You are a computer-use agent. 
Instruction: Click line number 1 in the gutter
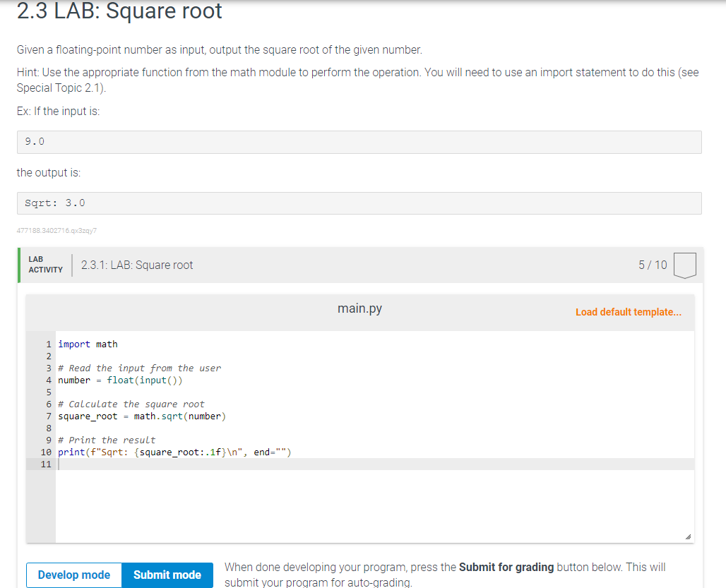49,344
